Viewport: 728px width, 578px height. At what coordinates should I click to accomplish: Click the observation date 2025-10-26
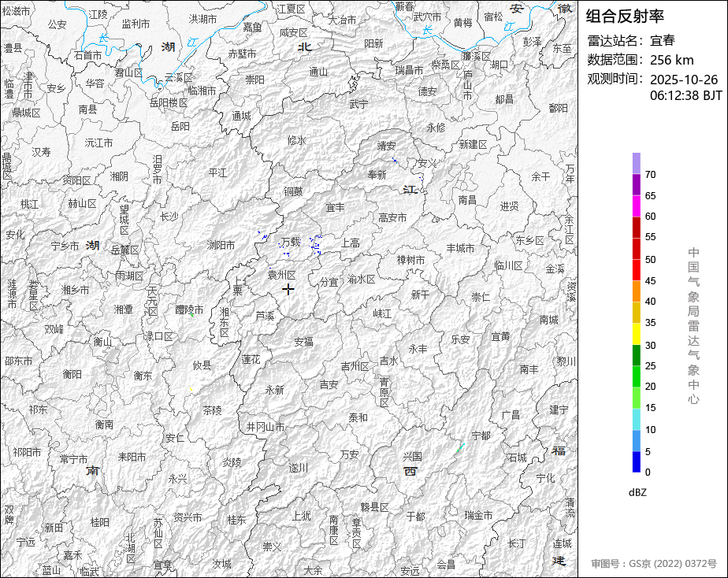click(x=683, y=80)
